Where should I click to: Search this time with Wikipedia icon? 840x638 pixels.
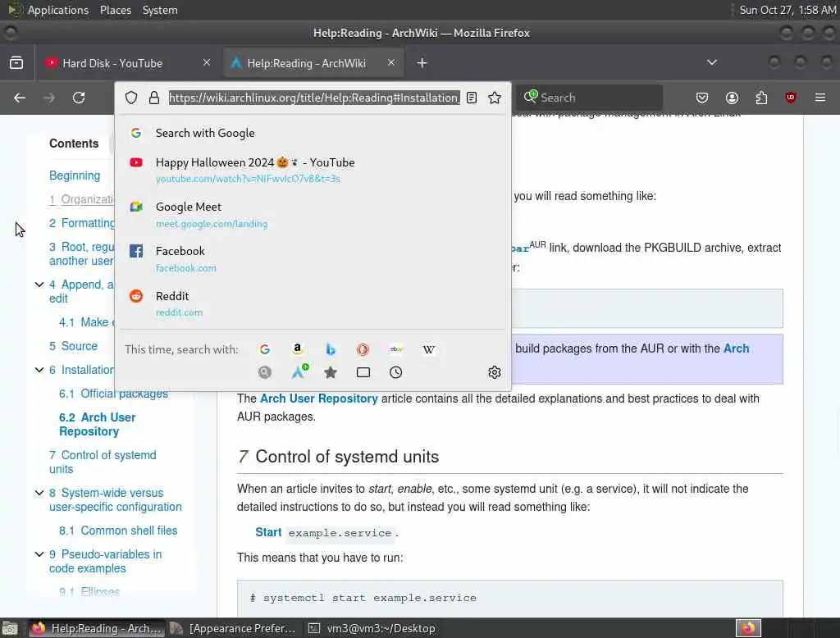pos(428,349)
